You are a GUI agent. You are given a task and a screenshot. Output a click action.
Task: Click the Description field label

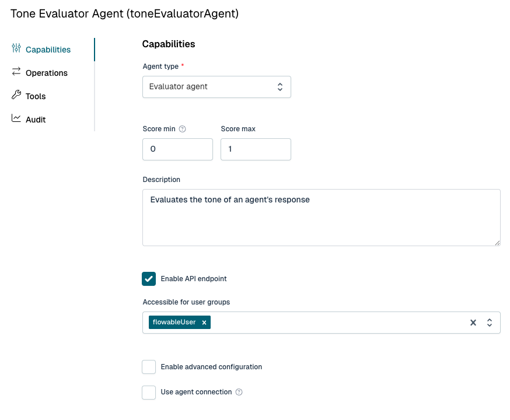(161, 180)
